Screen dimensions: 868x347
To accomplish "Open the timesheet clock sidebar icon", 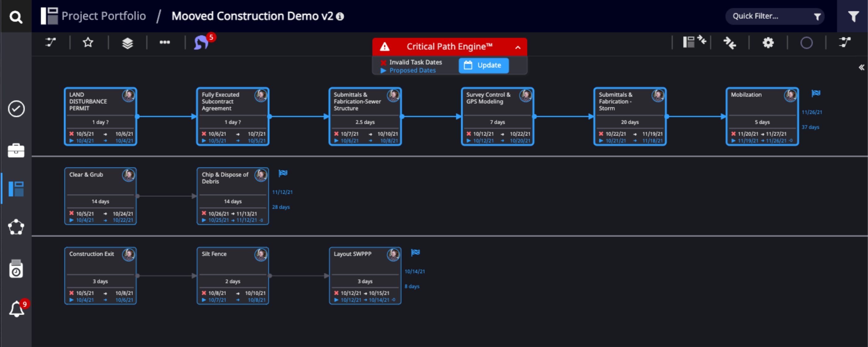I will (16, 269).
